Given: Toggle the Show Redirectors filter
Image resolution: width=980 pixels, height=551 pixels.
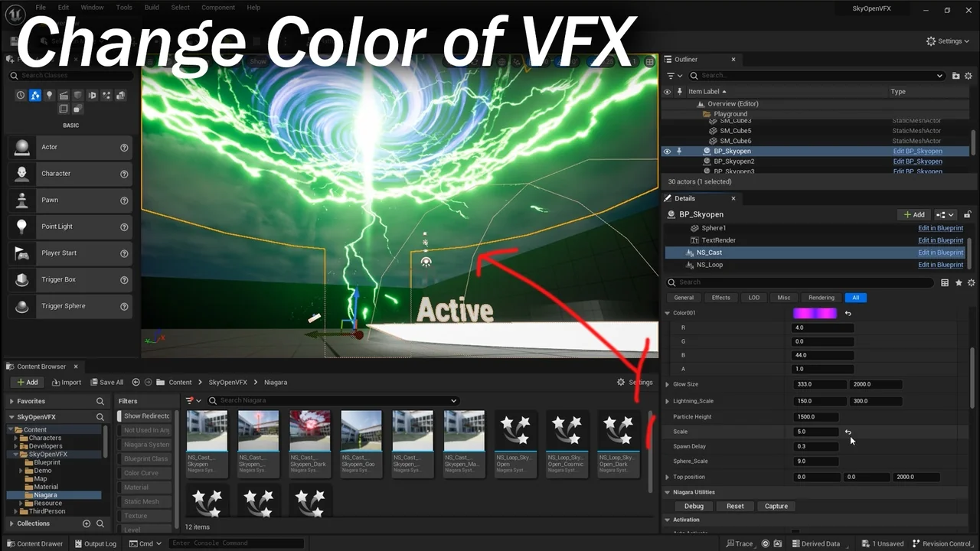Looking at the screenshot, I should click(x=147, y=416).
